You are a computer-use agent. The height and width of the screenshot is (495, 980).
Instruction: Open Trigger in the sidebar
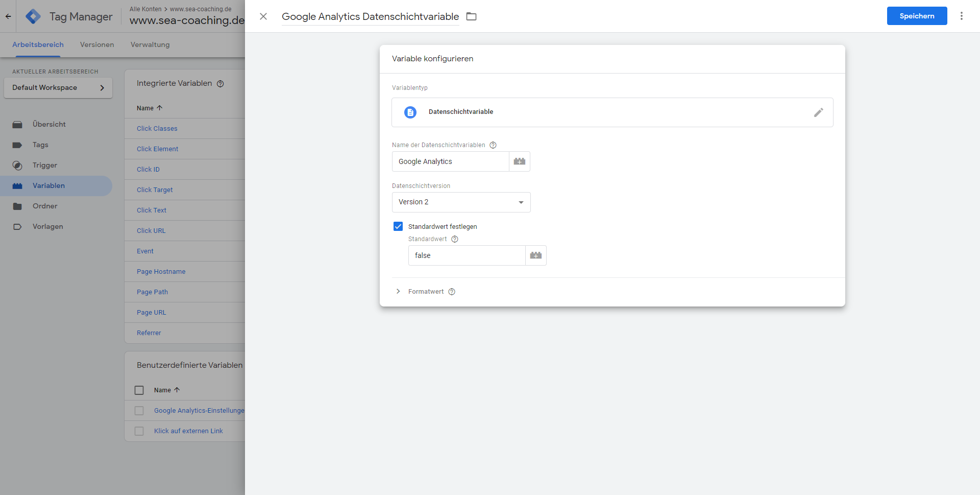45,165
